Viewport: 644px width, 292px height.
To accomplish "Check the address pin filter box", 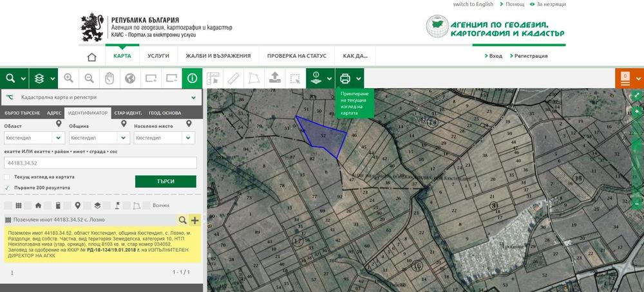I will pyautogui.click(x=68, y=205).
